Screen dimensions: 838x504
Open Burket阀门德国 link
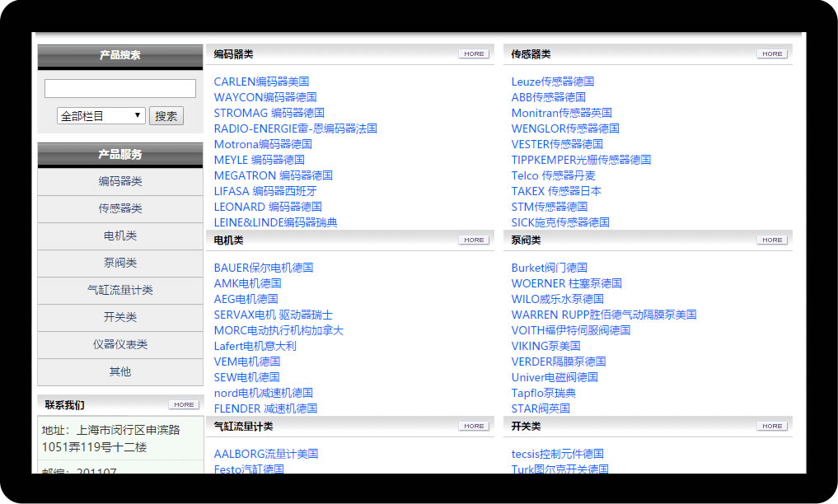click(x=550, y=268)
